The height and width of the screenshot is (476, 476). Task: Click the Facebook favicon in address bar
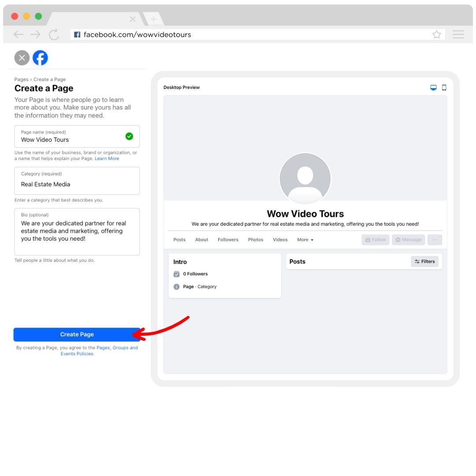point(78,35)
